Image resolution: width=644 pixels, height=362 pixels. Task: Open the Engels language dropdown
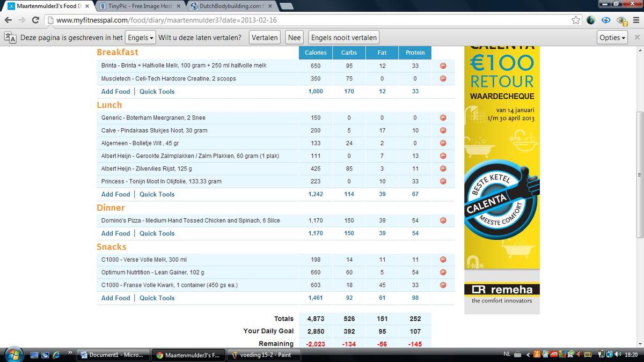[x=140, y=38]
